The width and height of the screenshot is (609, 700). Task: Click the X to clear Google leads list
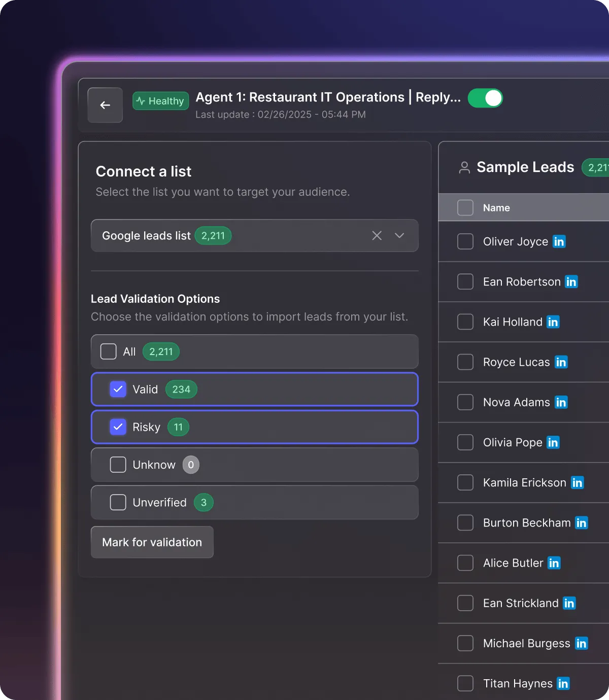(377, 235)
